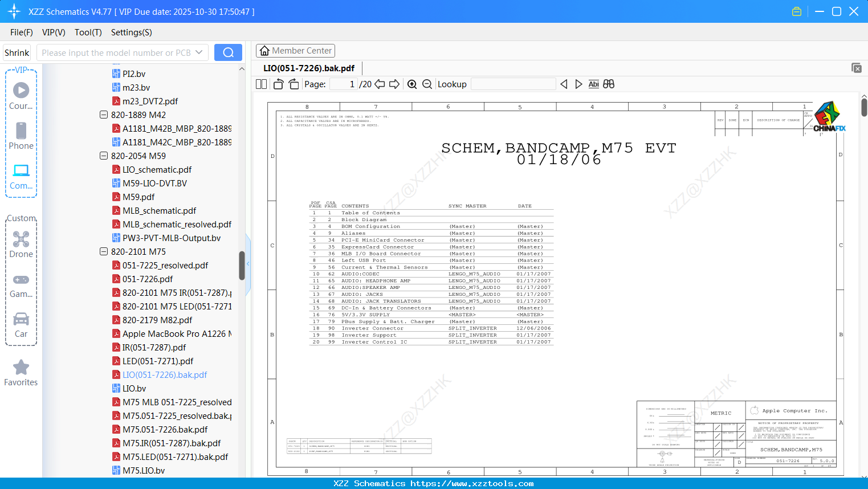868x489 pixels.
Task: Open M75.LIO.bv file
Action: click(138, 470)
